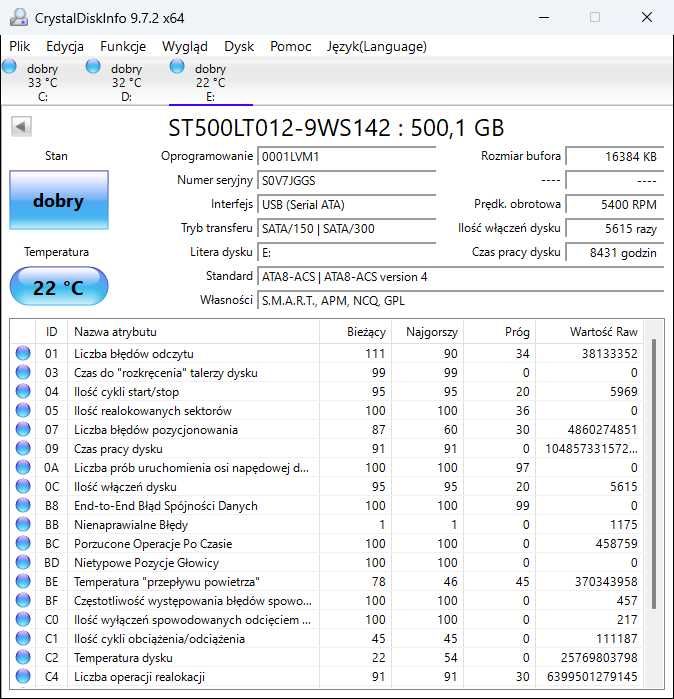Click the serial number field S0V7JGGS
The height and width of the screenshot is (699, 674).
tap(346, 181)
